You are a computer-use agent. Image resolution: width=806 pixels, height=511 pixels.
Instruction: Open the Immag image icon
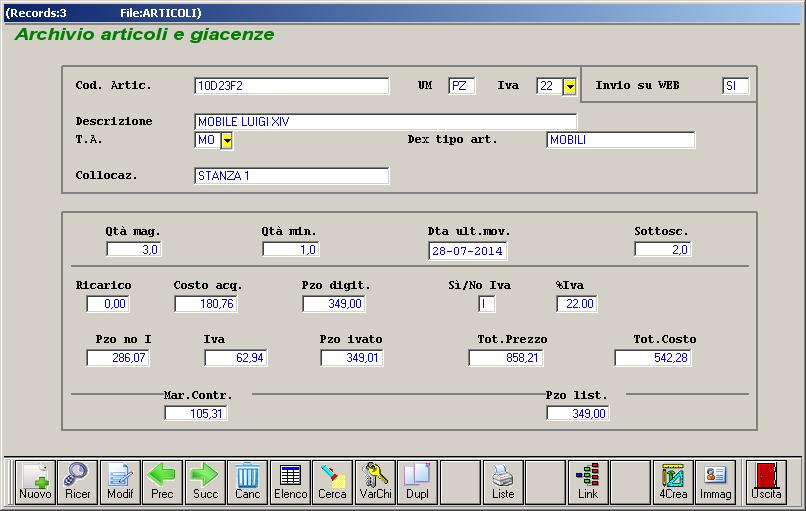[715, 482]
